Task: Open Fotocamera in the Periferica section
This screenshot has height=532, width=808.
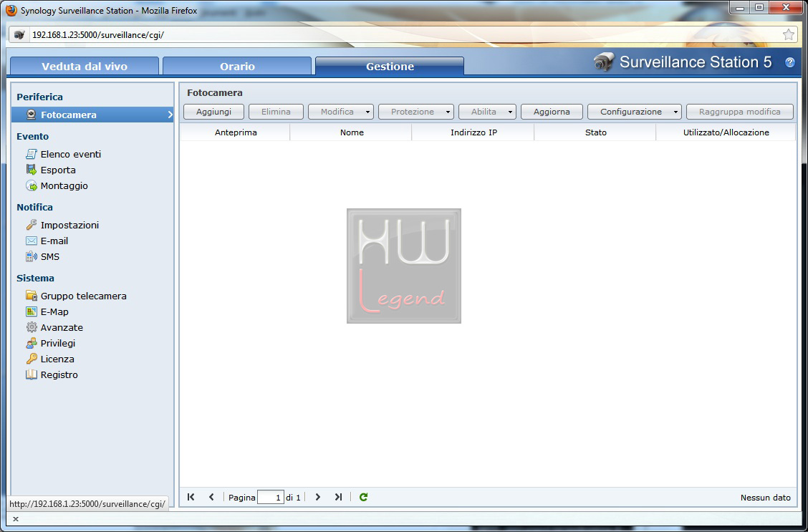Action: pos(92,115)
